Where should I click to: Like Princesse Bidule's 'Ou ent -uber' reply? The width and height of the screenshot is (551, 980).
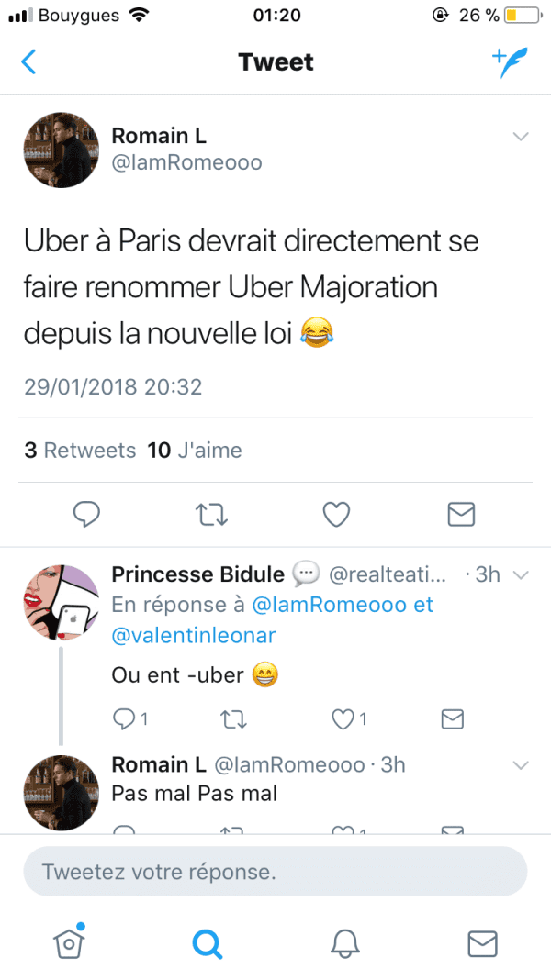348,719
